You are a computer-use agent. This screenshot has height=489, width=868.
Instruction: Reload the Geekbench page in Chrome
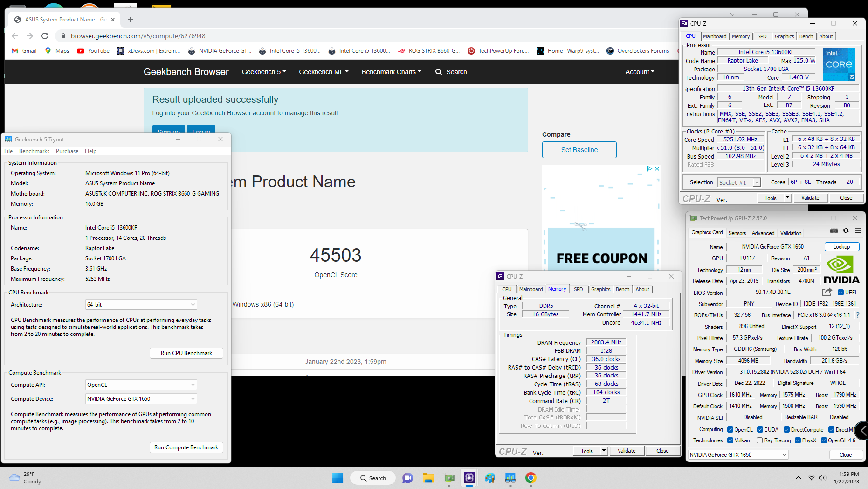pos(45,36)
